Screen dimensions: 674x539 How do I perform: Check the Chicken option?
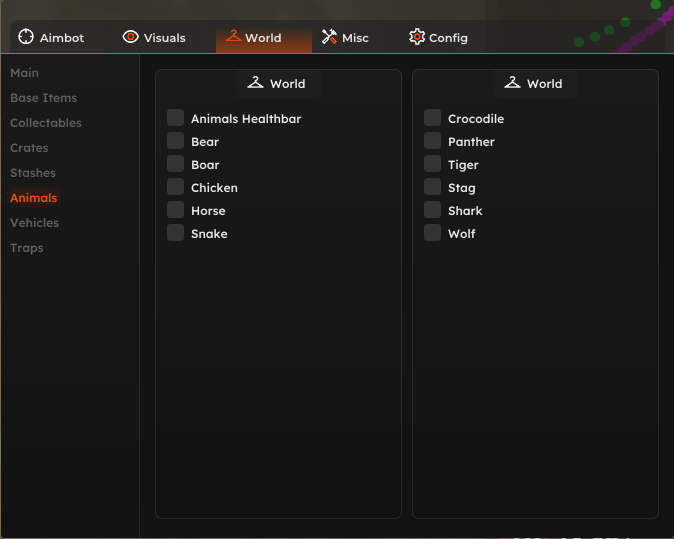[175, 187]
